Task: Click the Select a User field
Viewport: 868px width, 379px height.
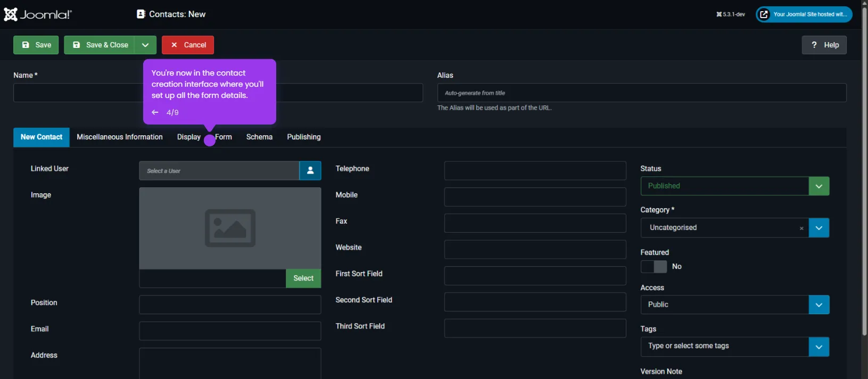Action: (x=219, y=171)
